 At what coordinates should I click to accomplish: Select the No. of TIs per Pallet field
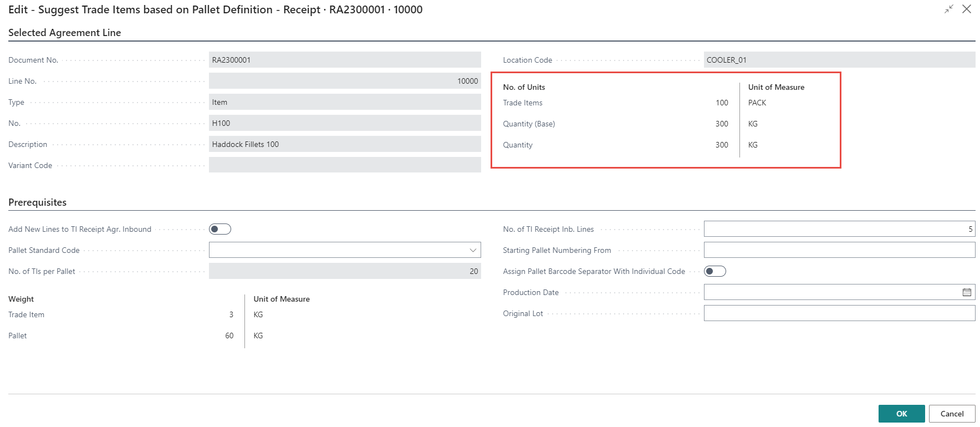(344, 271)
